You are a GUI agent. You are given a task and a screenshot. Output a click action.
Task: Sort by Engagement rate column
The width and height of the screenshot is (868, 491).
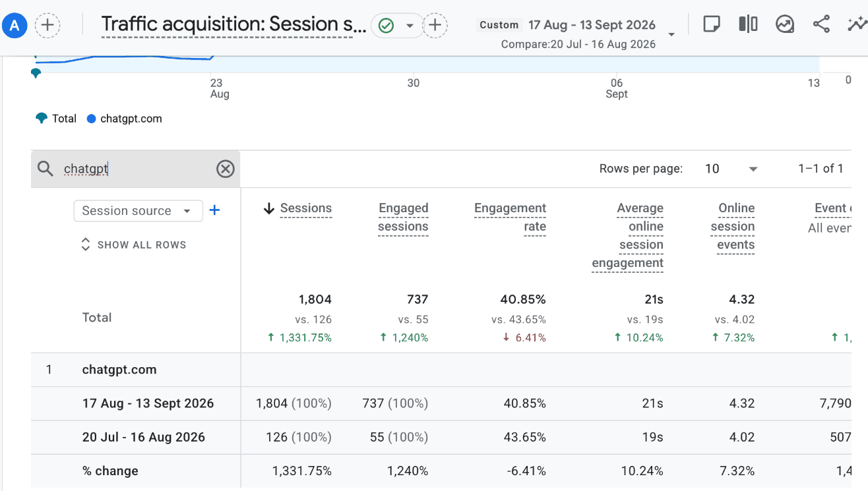(x=510, y=217)
